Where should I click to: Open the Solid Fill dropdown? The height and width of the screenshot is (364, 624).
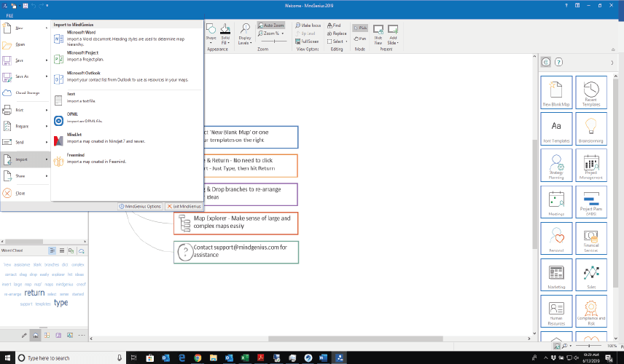click(225, 33)
